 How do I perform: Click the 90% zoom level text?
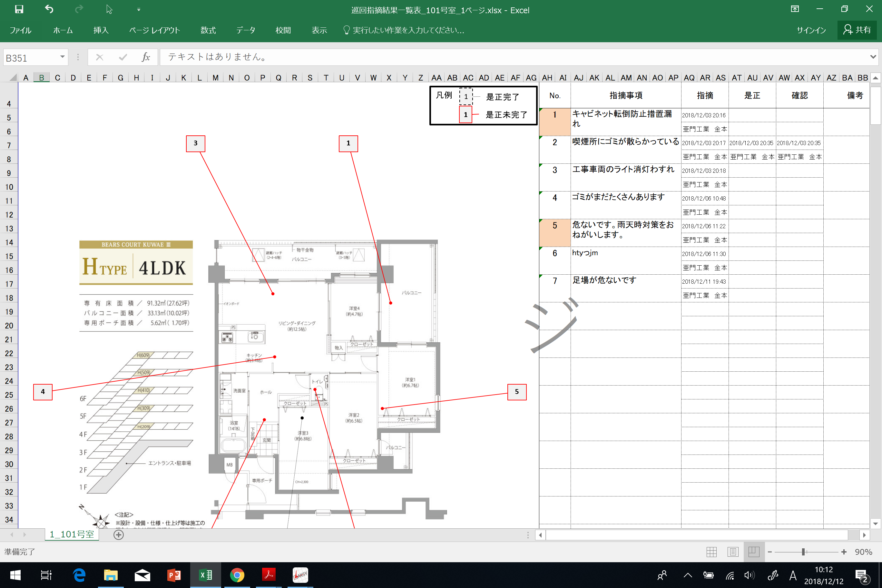coord(863,552)
